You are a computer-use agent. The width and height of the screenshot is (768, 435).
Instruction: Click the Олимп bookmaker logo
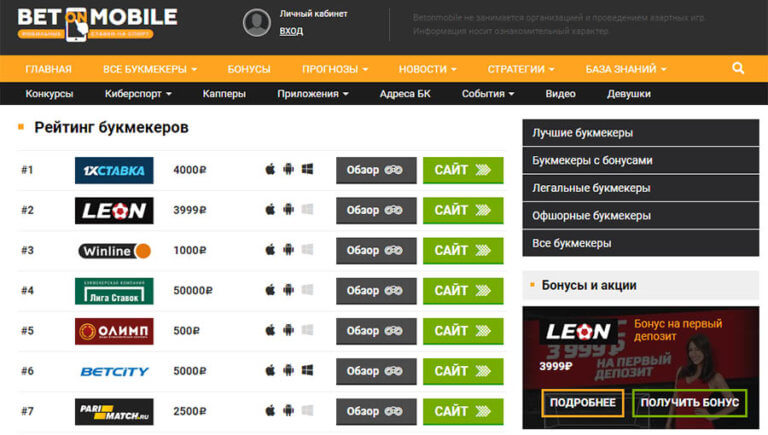pos(114,331)
